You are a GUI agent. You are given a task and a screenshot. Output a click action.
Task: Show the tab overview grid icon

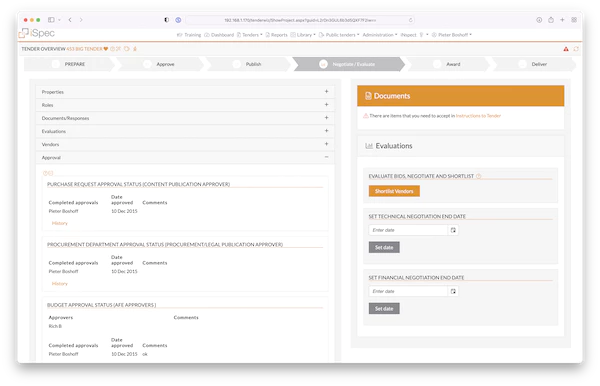click(574, 20)
